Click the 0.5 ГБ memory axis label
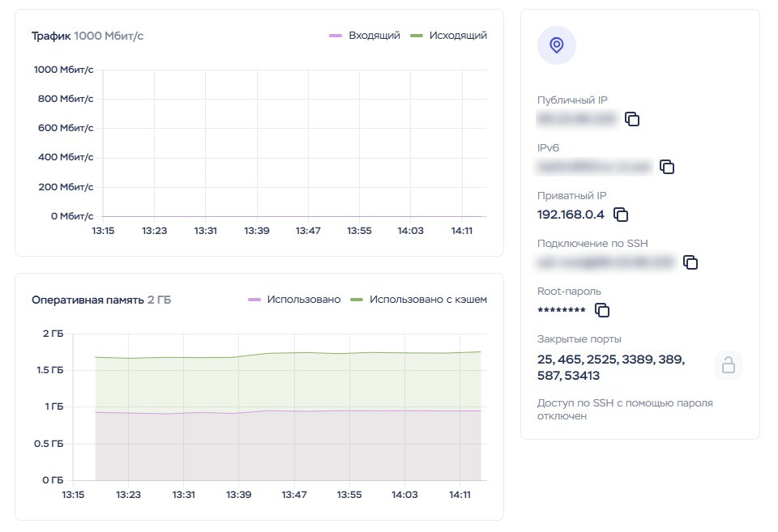The width and height of the screenshot is (778, 532). tap(49, 443)
